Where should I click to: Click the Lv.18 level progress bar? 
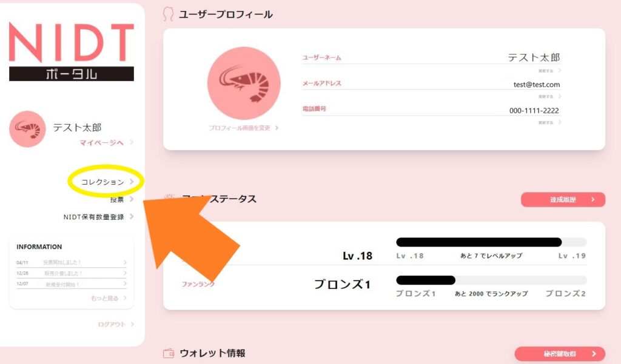[x=491, y=242]
